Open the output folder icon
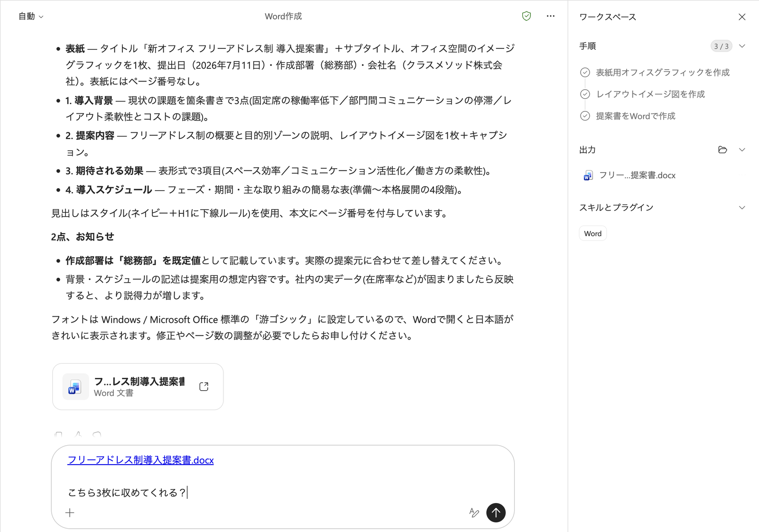This screenshot has height=532, width=759. point(722,150)
